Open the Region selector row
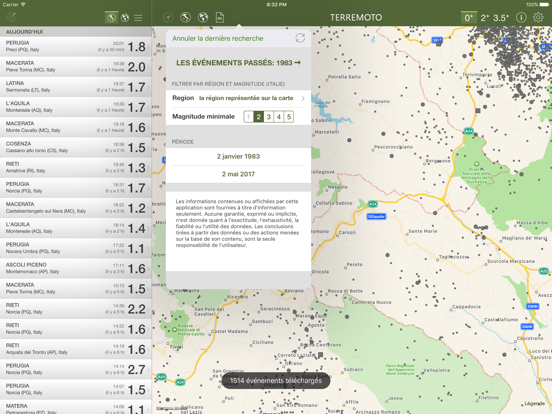This screenshot has width=552, height=414. (x=238, y=98)
